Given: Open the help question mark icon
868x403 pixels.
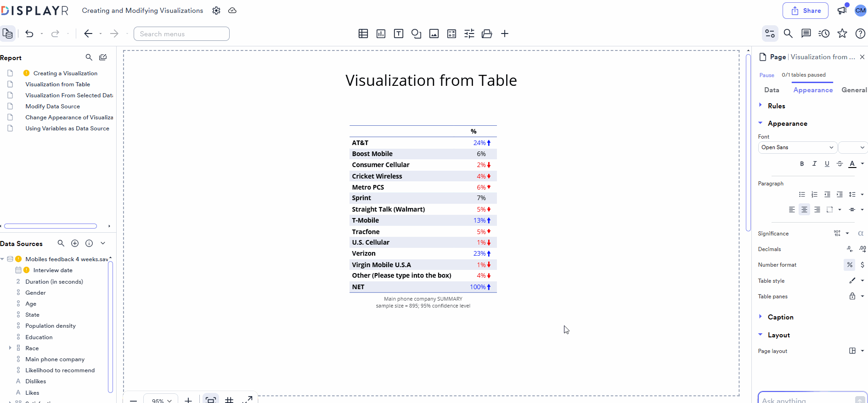Looking at the screenshot, I should pos(860,34).
